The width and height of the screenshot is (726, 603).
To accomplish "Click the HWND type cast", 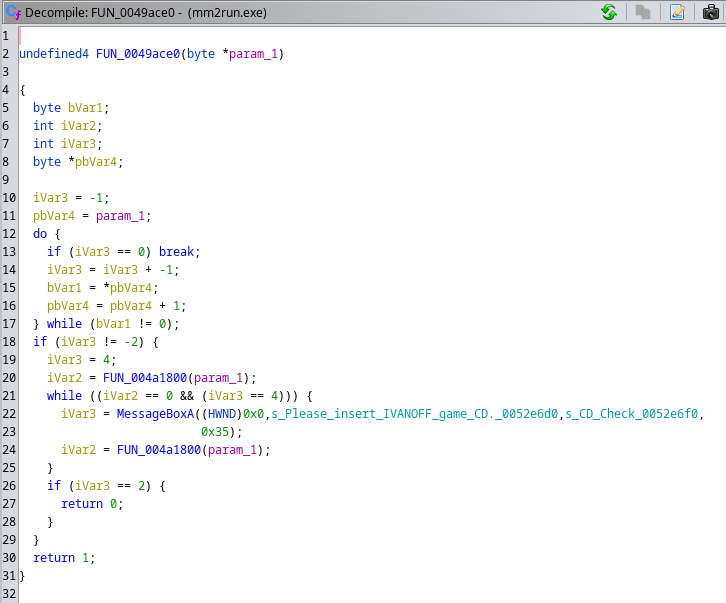I will [x=222, y=414].
